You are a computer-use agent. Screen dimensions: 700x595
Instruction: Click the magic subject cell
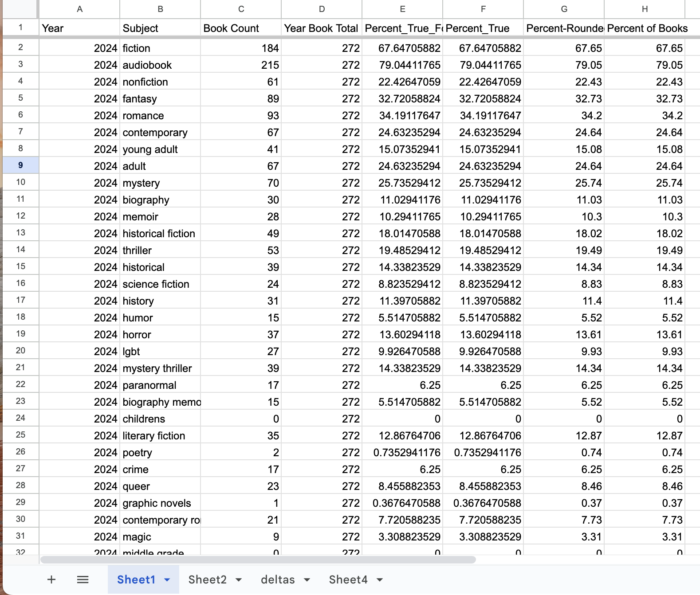(x=160, y=536)
